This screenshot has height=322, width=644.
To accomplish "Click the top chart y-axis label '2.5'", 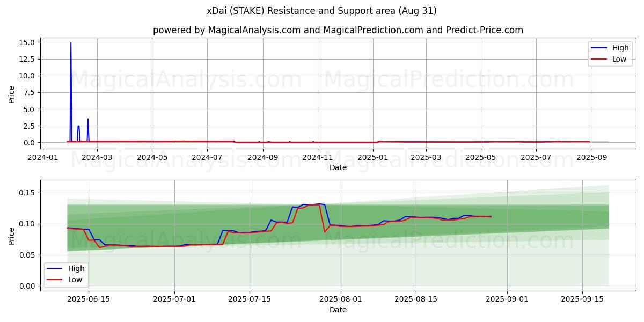I will [30, 126].
